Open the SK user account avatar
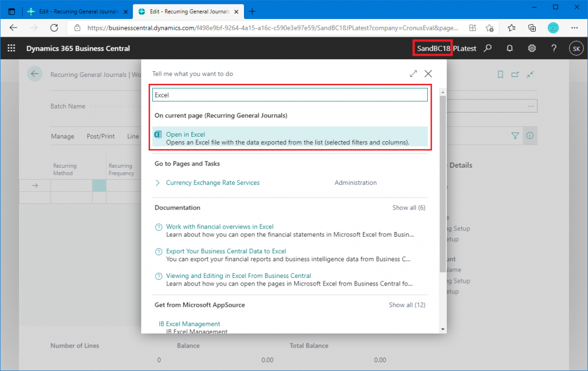 tap(577, 48)
